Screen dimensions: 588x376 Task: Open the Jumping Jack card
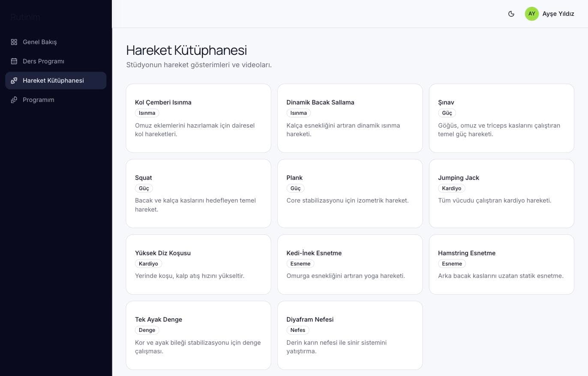(501, 194)
